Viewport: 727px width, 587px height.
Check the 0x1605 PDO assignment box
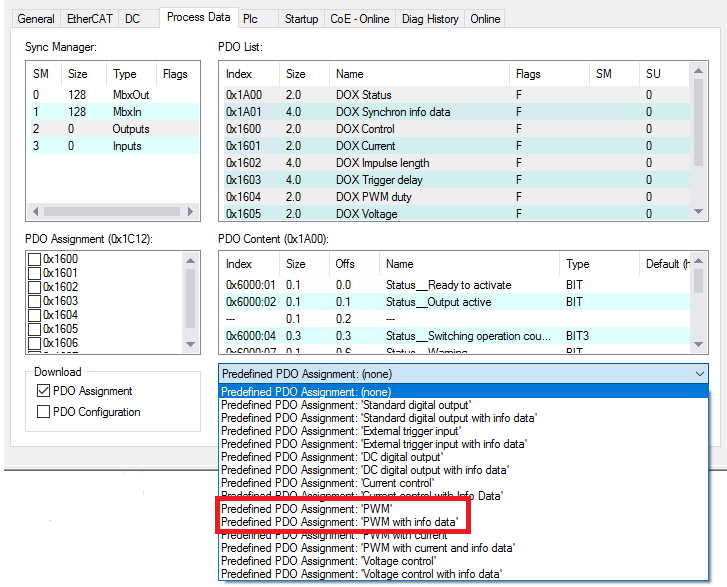tap(35, 329)
